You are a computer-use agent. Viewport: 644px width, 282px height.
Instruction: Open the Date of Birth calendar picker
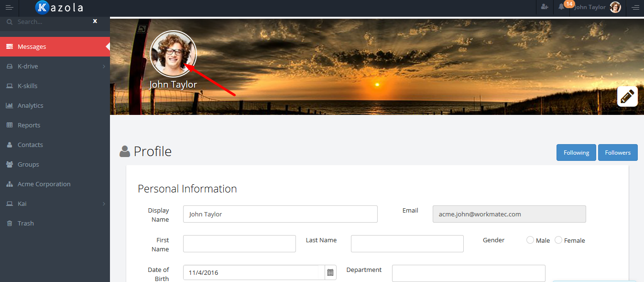click(330, 272)
